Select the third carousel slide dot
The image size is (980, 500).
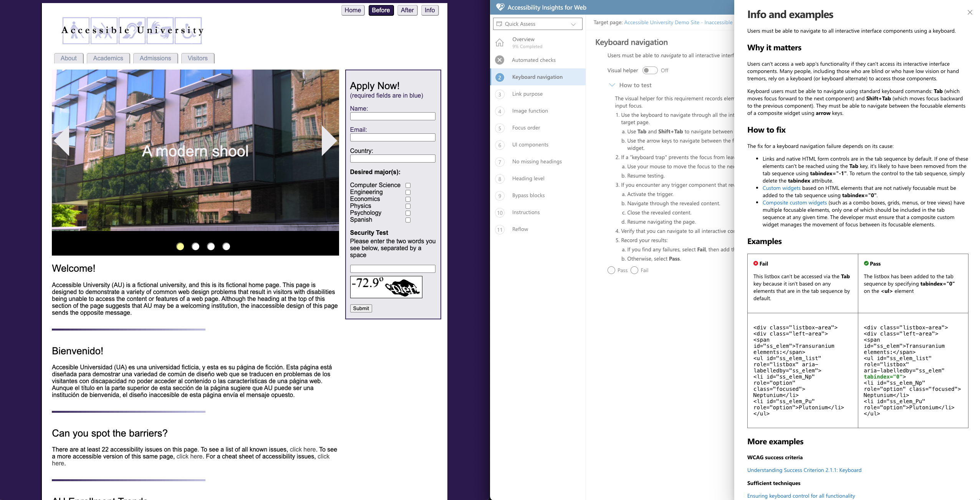click(x=211, y=246)
